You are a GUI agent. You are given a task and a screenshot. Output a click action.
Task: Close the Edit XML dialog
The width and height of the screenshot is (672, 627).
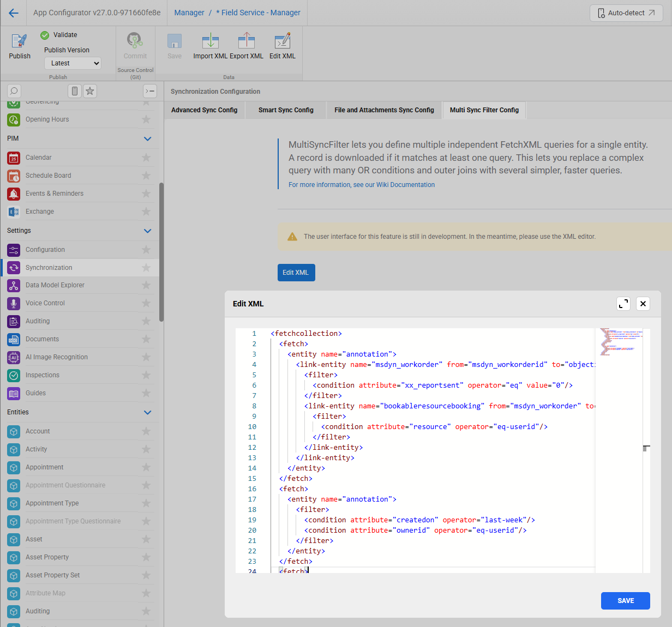coord(643,304)
